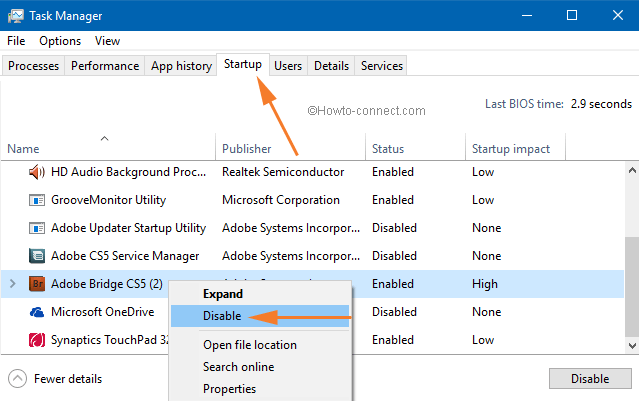The image size is (639, 401).
Task: Click the scrollbar down arrow
Action: coord(632,346)
